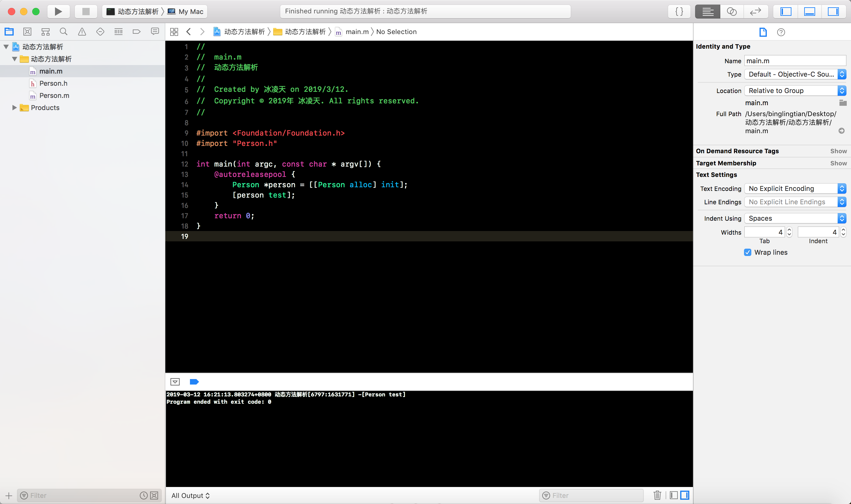
Task: Open Library curly braces button
Action: (679, 12)
